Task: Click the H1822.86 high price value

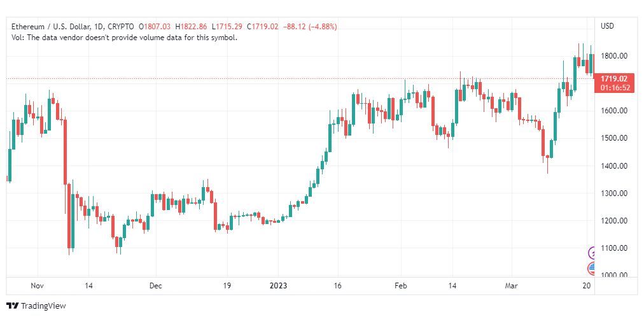Action: 191,27
